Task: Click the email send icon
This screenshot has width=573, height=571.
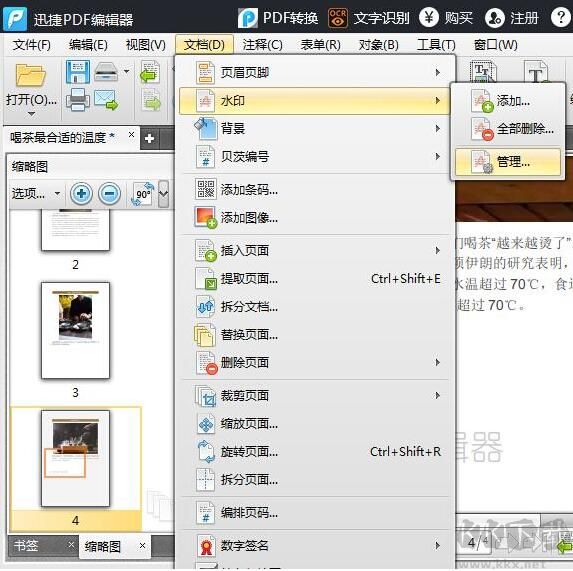Action: click(x=106, y=99)
